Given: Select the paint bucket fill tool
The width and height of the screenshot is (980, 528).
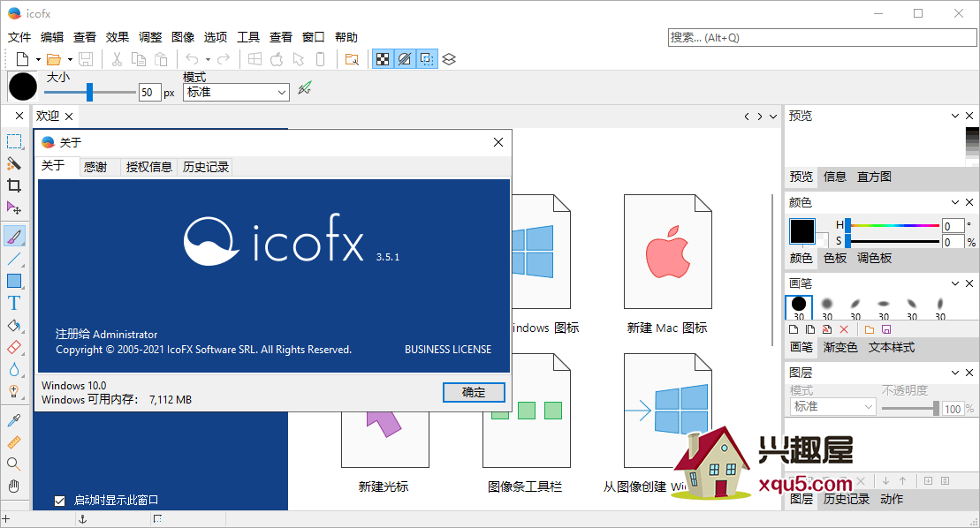Looking at the screenshot, I should pyautogui.click(x=14, y=325).
